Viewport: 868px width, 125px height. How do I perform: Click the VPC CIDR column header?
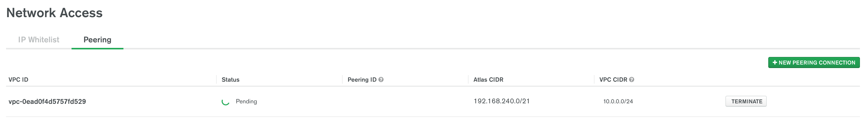point(613,80)
